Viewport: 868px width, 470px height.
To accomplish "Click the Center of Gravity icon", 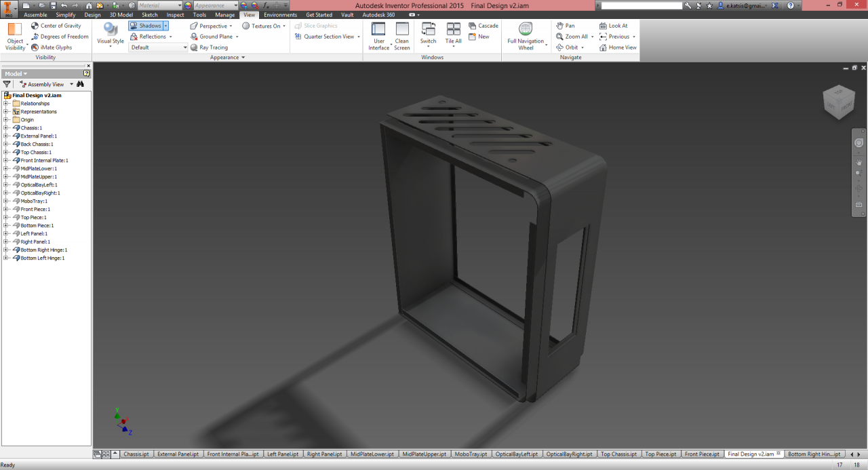I will 35,26.
